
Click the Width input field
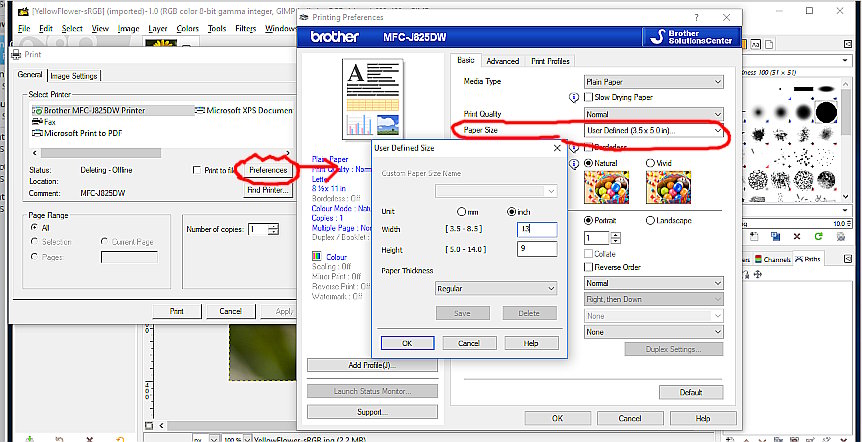[537, 229]
